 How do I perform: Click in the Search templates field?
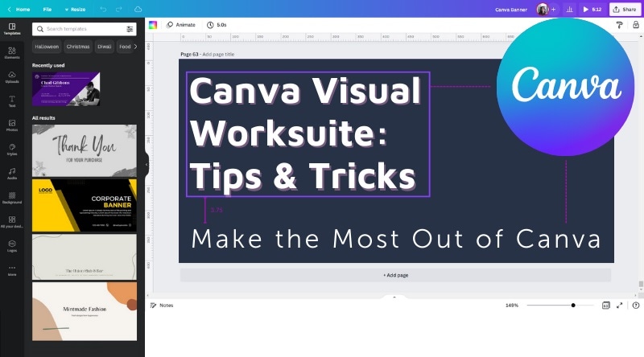[85, 29]
